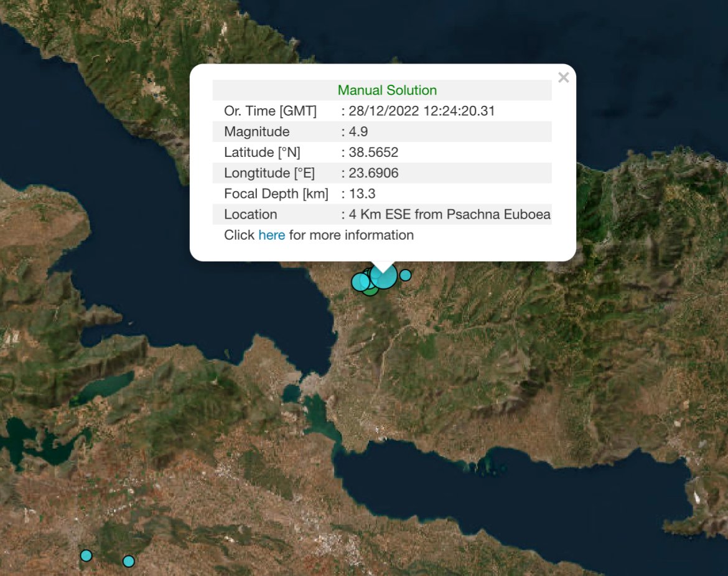Select the large cyan epicenter marker under the popup
728x576 pixels.
384,276
